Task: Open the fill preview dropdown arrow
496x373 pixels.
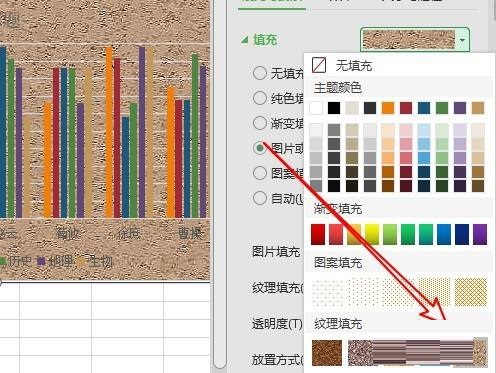Action: [x=462, y=40]
